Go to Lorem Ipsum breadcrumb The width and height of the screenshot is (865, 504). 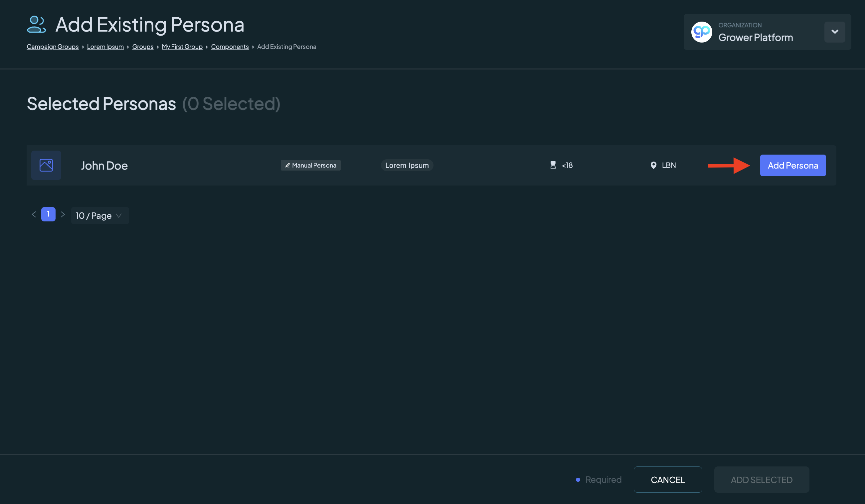[x=105, y=47]
